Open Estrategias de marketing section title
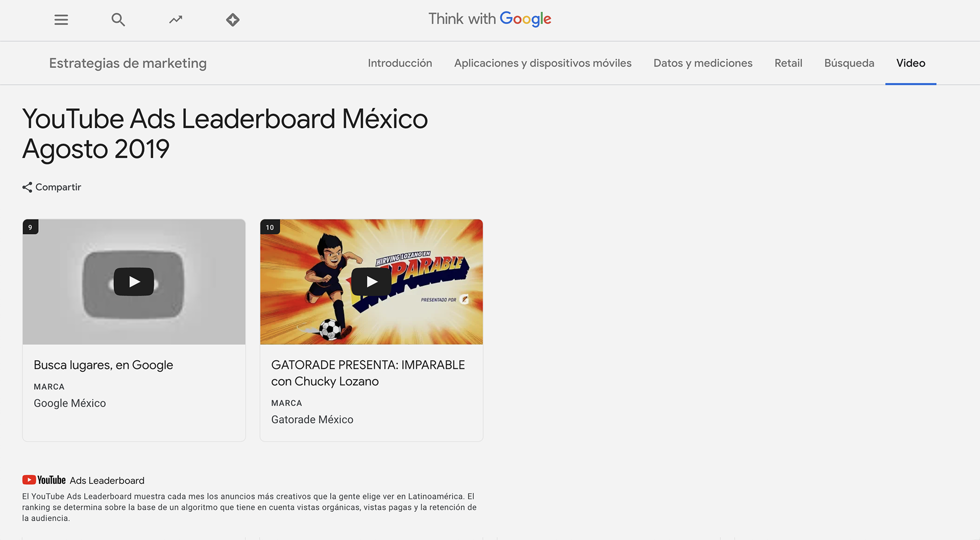Screen dimensions: 980x540 pyautogui.click(x=128, y=63)
